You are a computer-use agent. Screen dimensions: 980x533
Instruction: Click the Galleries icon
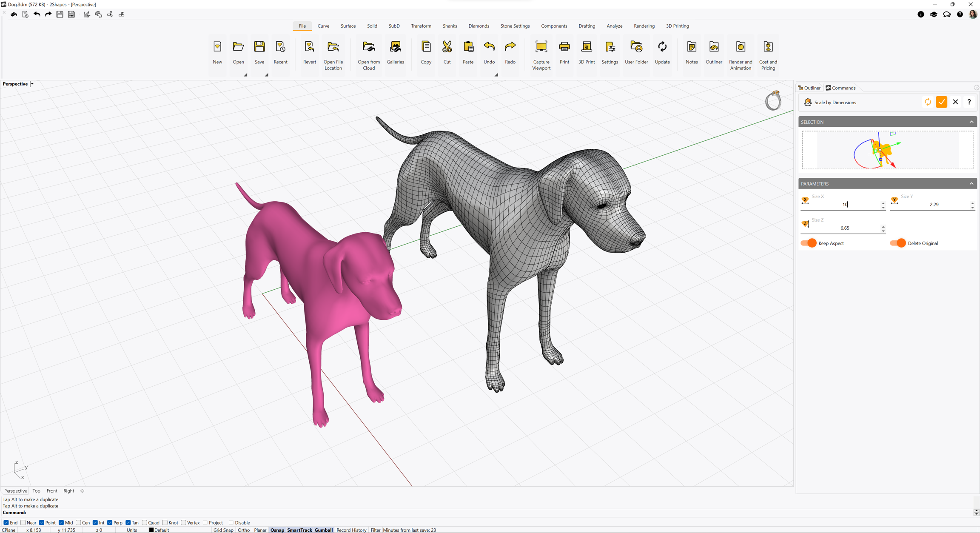tap(395, 48)
